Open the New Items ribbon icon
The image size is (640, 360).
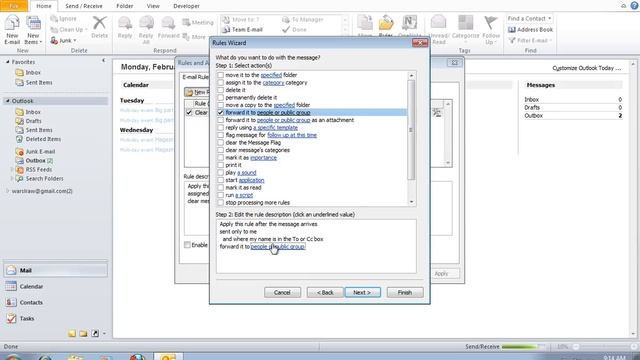(x=33, y=29)
